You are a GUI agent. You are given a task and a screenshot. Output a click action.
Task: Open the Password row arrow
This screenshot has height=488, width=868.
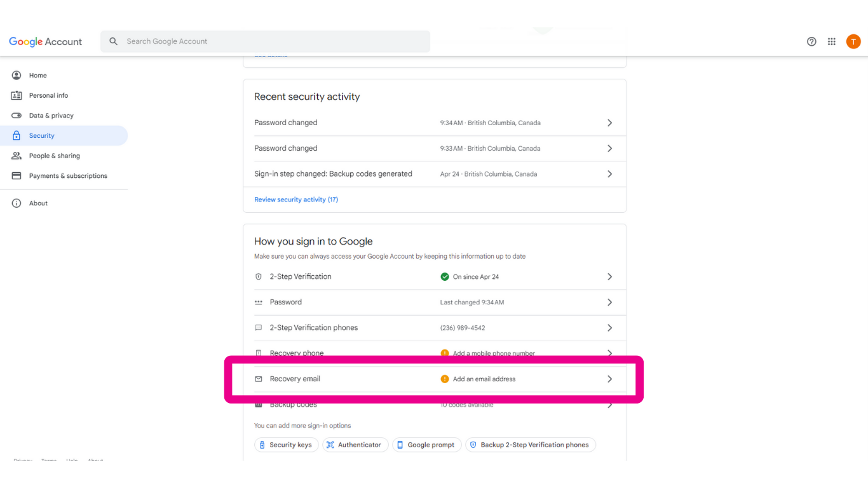(609, 302)
